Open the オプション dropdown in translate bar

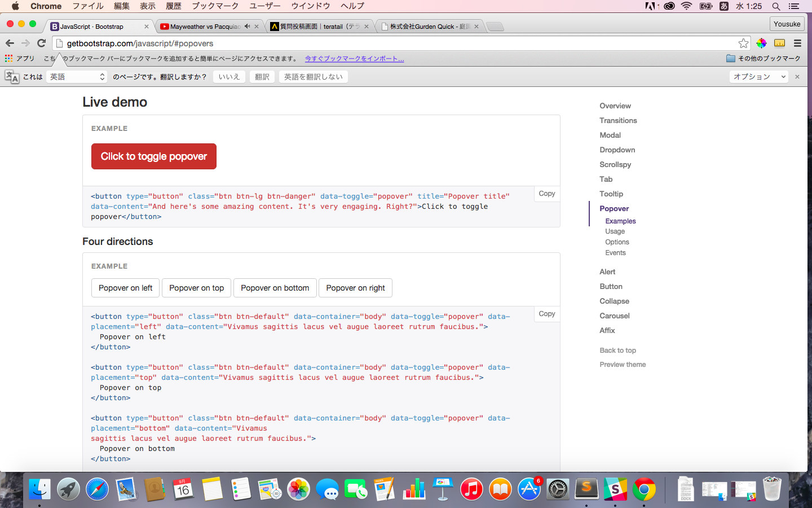click(x=759, y=77)
